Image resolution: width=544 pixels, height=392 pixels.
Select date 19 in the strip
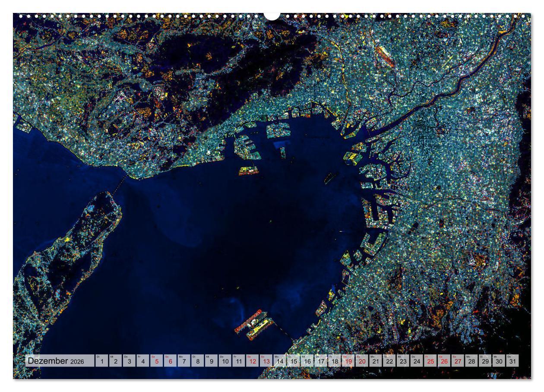(x=348, y=361)
